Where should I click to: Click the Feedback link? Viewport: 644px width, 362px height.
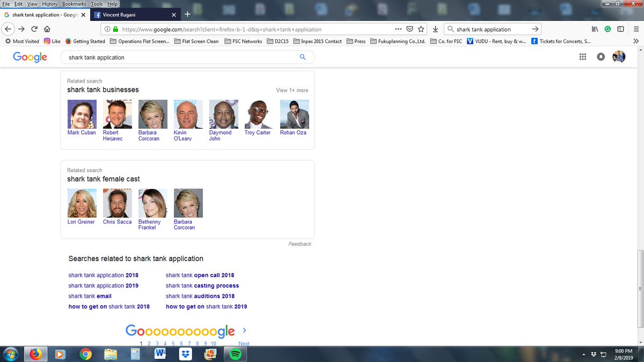point(300,244)
